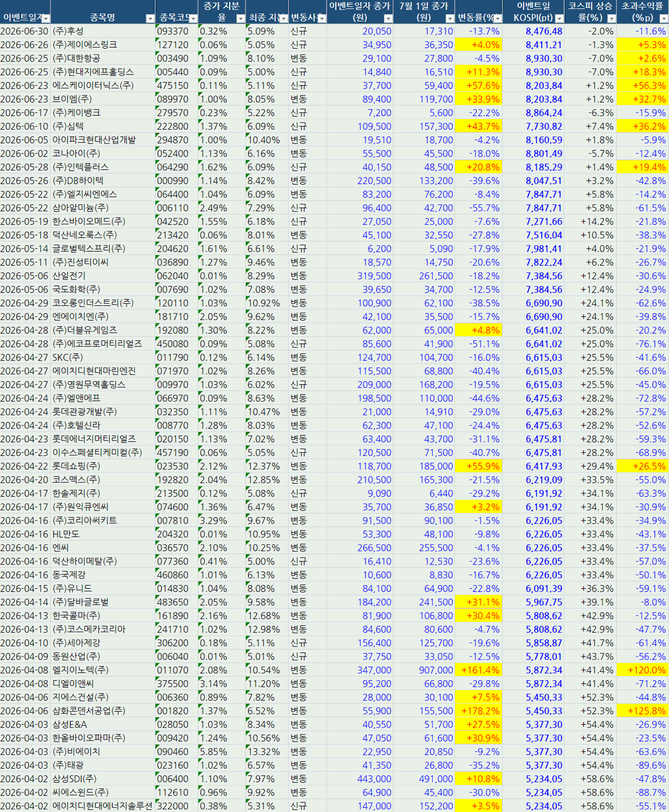Click the 에스케이이터닉스(주) cell
669x812 pixels.
(x=103, y=85)
